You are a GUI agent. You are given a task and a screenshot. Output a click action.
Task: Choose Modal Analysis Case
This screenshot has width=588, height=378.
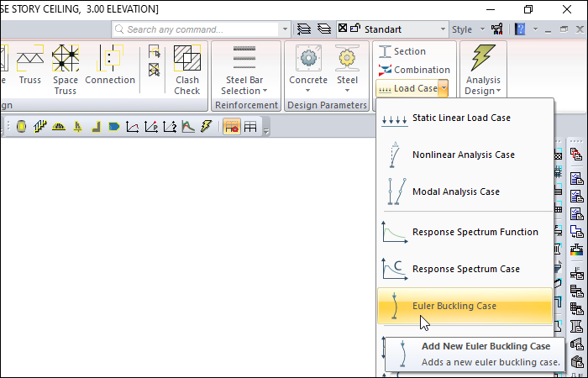pos(465,192)
